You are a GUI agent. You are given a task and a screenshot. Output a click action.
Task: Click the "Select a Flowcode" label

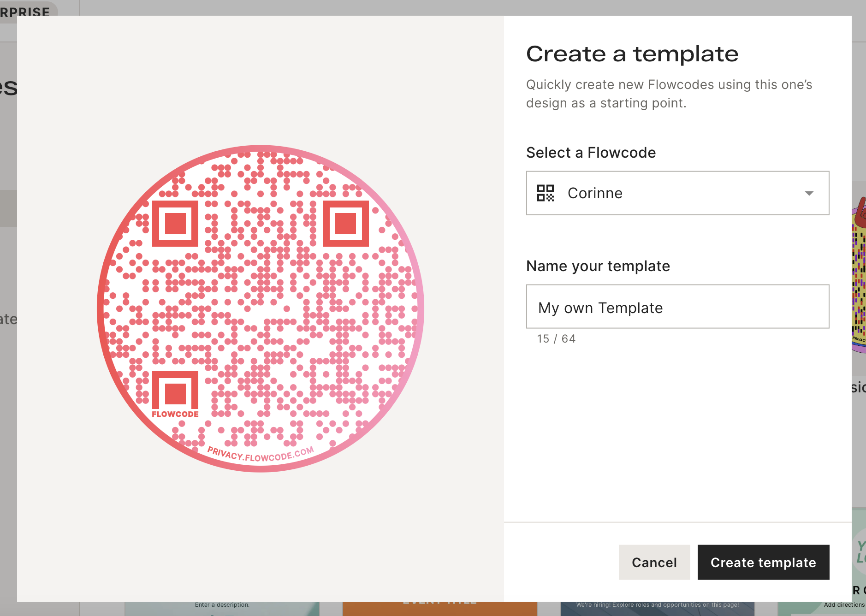coord(591,153)
